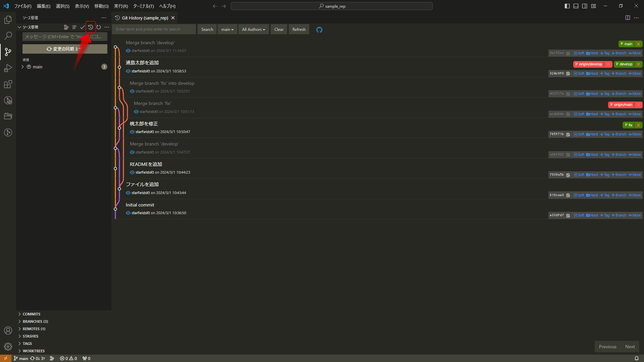Toggle the secondary side bar layout button
This screenshot has height=362, width=644.
585,6
